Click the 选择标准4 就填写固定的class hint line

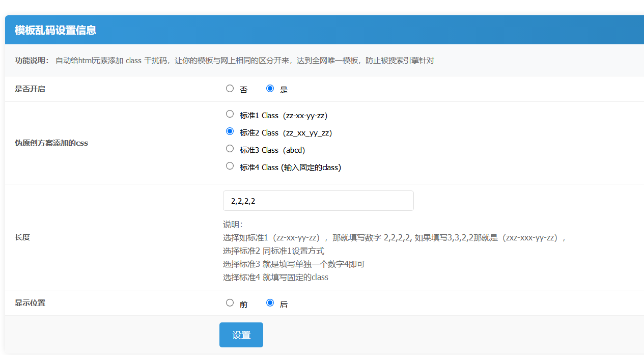coord(275,277)
